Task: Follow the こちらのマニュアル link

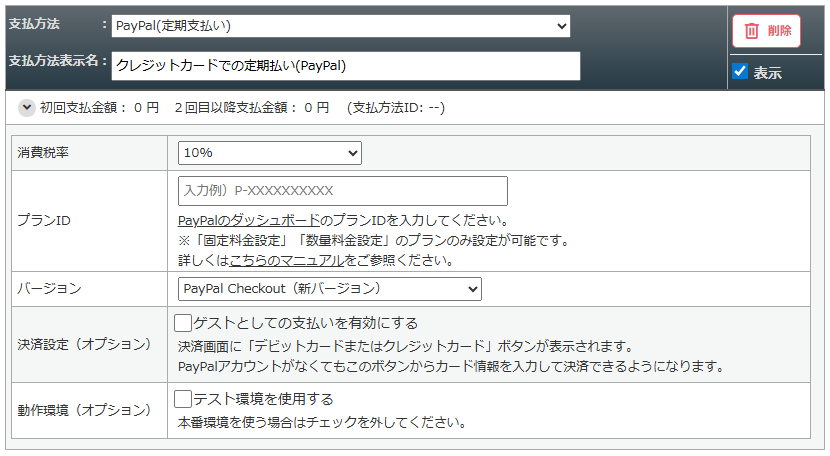Action: [x=286, y=260]
